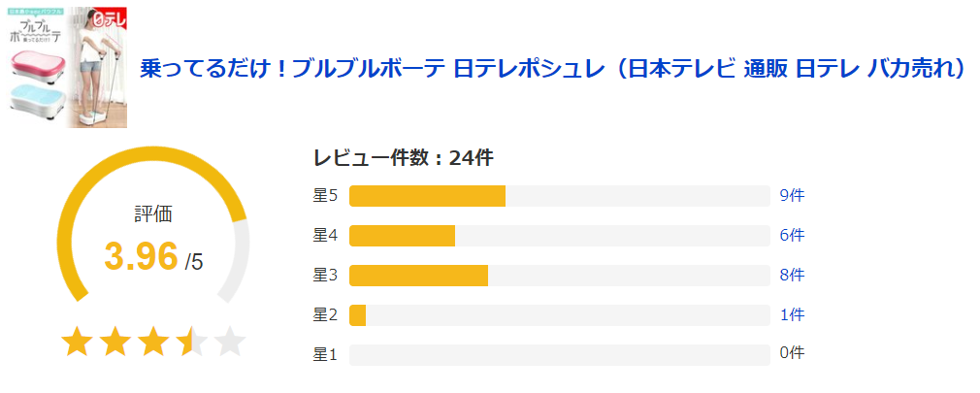Open the 9件 five-star reviews link
The image size is (980, 393).
coord(792,196)
